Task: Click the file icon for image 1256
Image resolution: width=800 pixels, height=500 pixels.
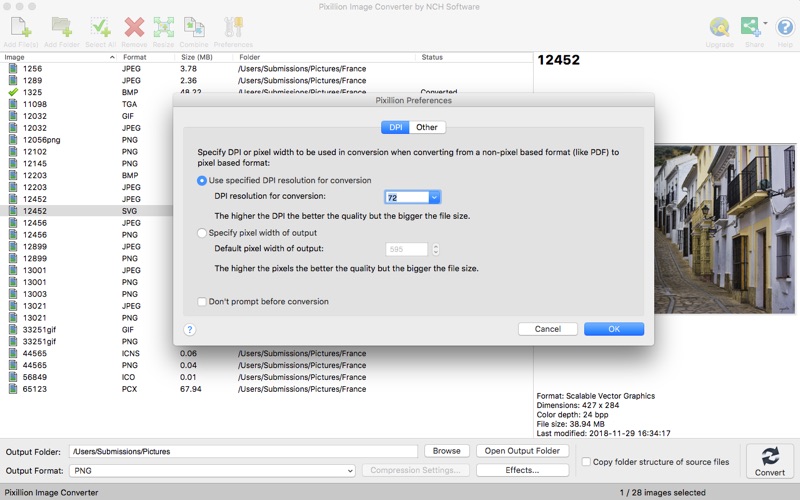Action: (x=13, y=68)
